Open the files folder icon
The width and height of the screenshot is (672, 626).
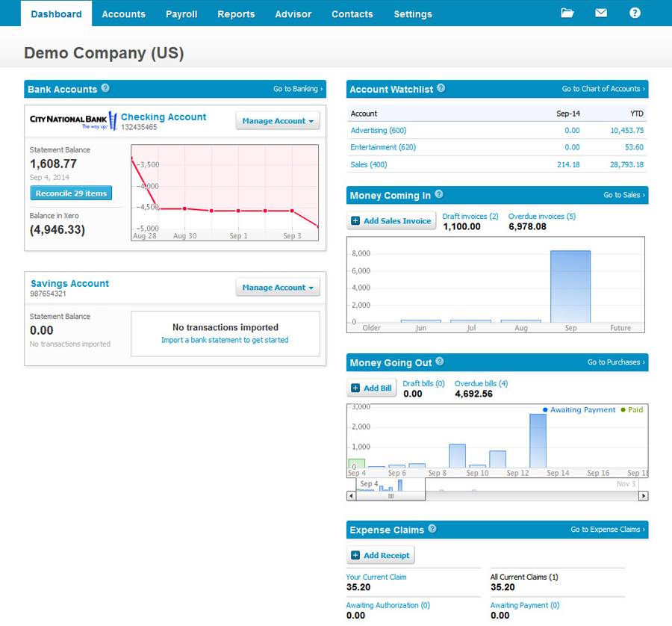567,13
